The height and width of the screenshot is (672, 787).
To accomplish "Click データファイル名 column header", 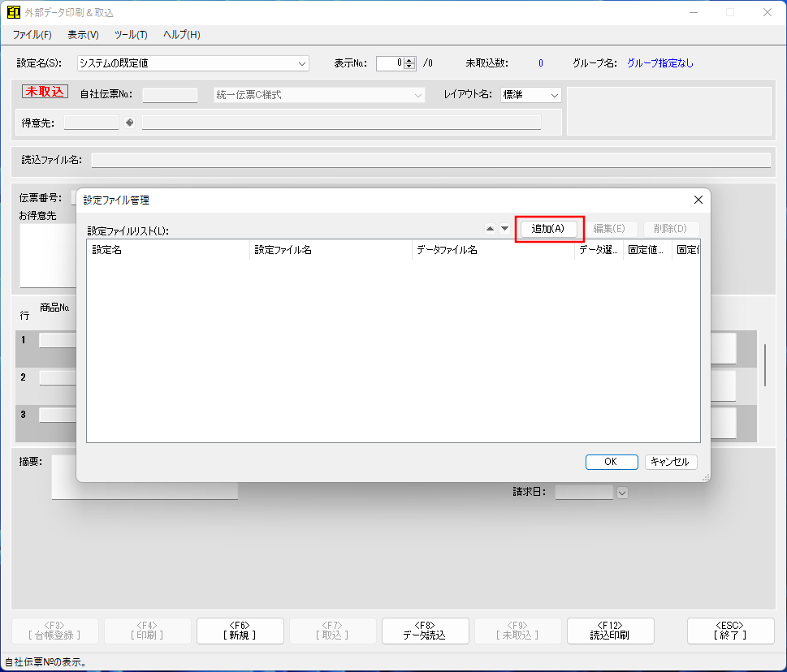I will pyautogui.click(x=493, y=250).
